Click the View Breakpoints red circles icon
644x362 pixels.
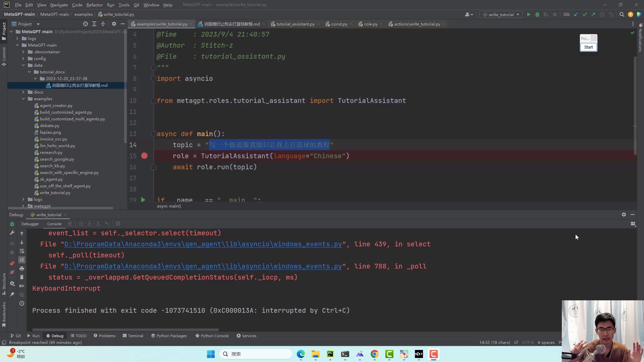[12, 263]
